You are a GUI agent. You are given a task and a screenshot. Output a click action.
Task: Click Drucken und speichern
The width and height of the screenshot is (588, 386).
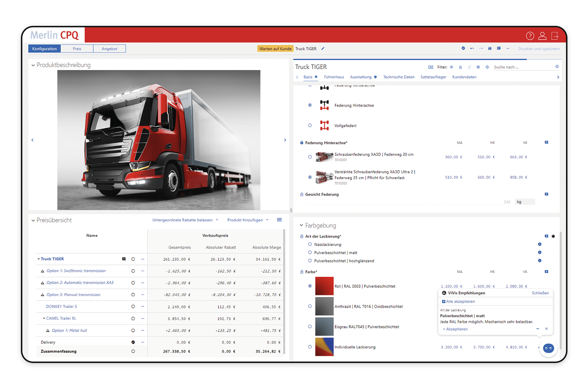[539, 49]
